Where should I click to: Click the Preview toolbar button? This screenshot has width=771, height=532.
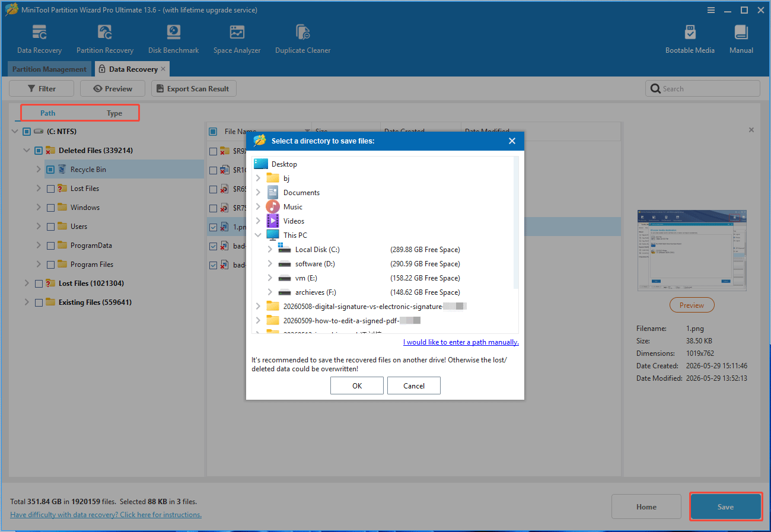(113, 88)
